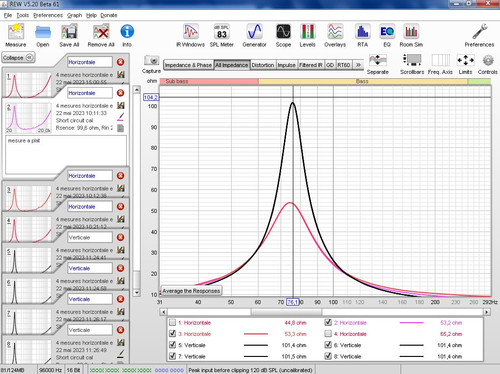Image resolution: width=500 pixels, height=374 pixels.
Task: Click measurement 2 name field Horizontale
Action: 90,93
